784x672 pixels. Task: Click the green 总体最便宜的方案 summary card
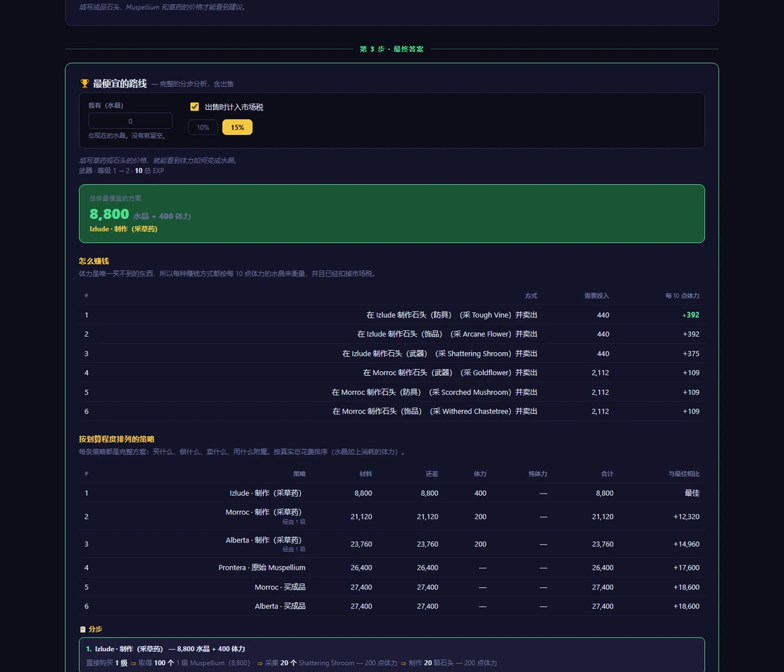(x=391, y=213)
